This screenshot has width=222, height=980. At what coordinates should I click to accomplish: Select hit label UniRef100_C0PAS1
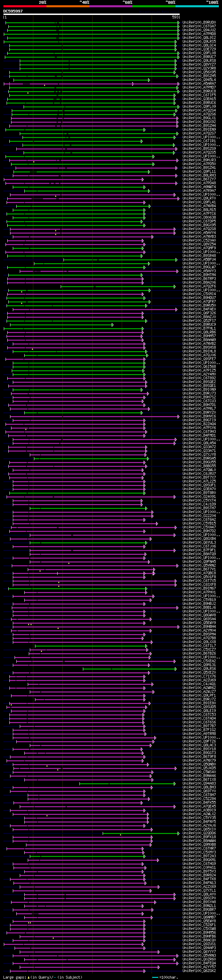pyautogui.click(x=199, y=867)
